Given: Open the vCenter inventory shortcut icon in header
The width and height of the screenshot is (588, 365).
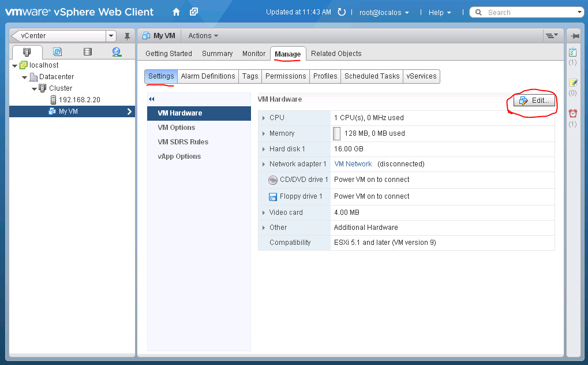Looking at the screenshot, I should [193, 12].
